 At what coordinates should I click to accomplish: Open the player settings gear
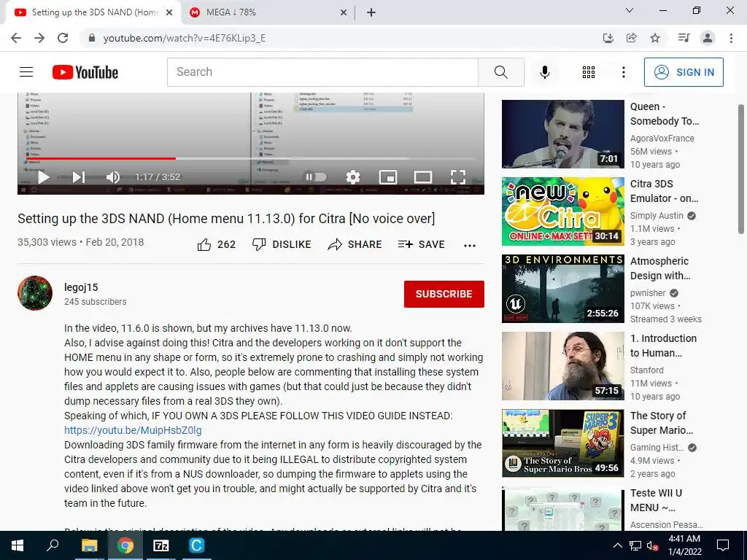tap(352, 177)
